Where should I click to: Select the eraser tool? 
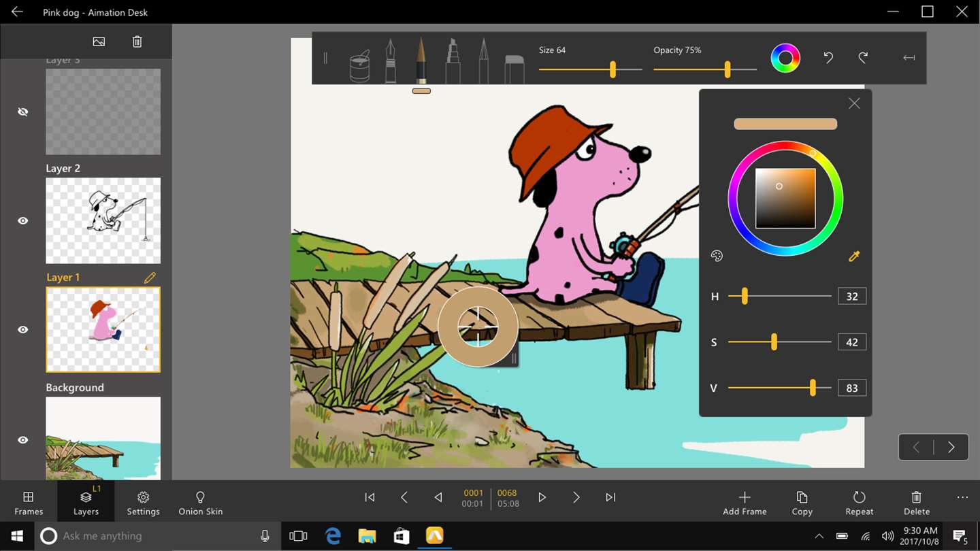point(514,69)
